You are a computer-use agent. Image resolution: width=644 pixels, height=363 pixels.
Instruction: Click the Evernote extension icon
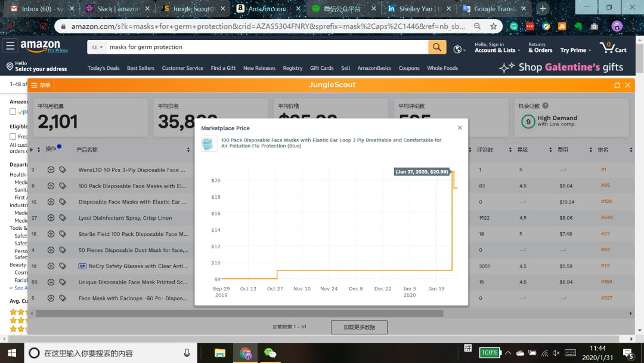coord(578,26)
